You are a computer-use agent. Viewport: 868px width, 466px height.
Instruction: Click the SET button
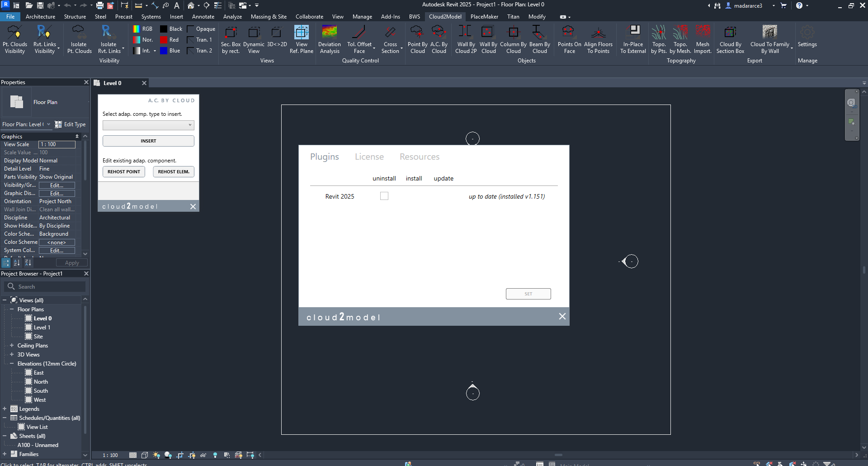[528, 294]
